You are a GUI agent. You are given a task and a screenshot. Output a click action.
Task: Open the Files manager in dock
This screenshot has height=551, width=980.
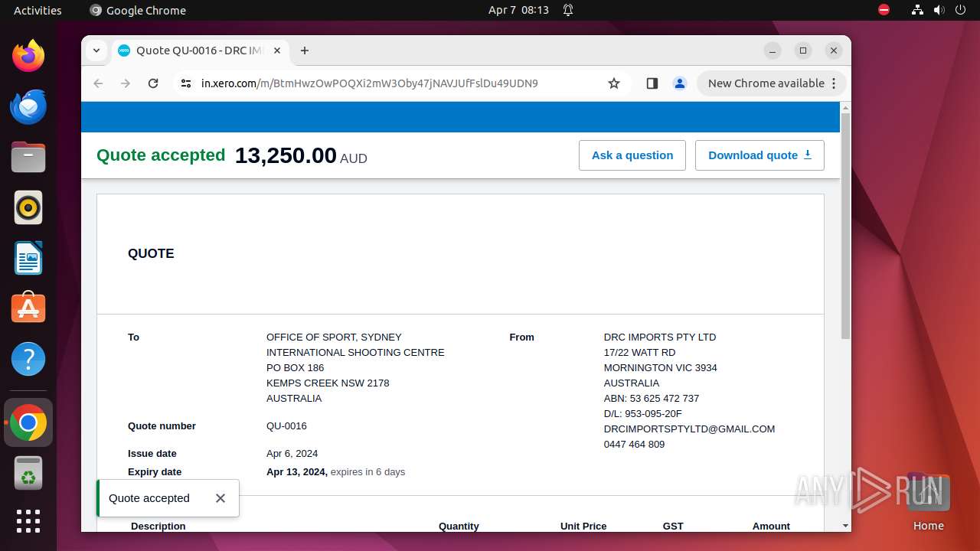click(28, 157)
